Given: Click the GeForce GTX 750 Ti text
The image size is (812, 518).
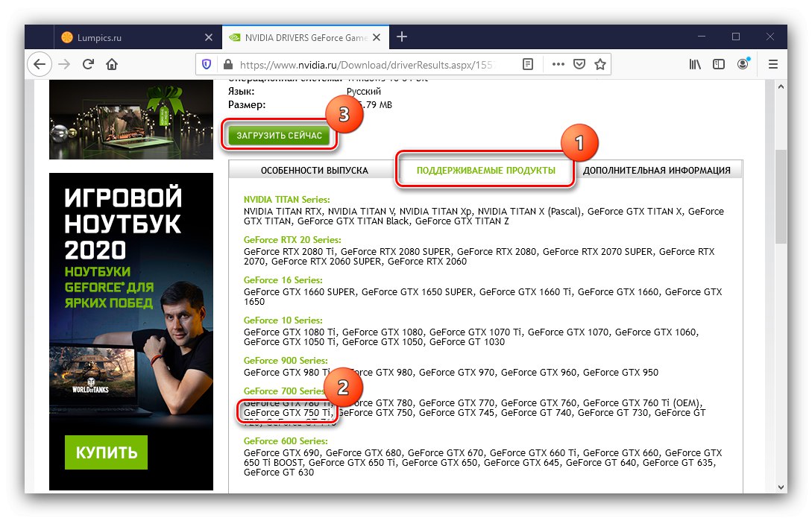Looking at the screenshot, I should pyautogui.click(x=287, y=413).
